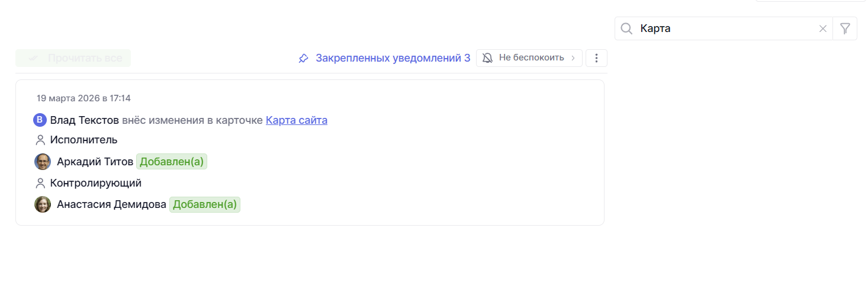
Task: Select the author name Влад Текстов
Action: pos(85,120)
